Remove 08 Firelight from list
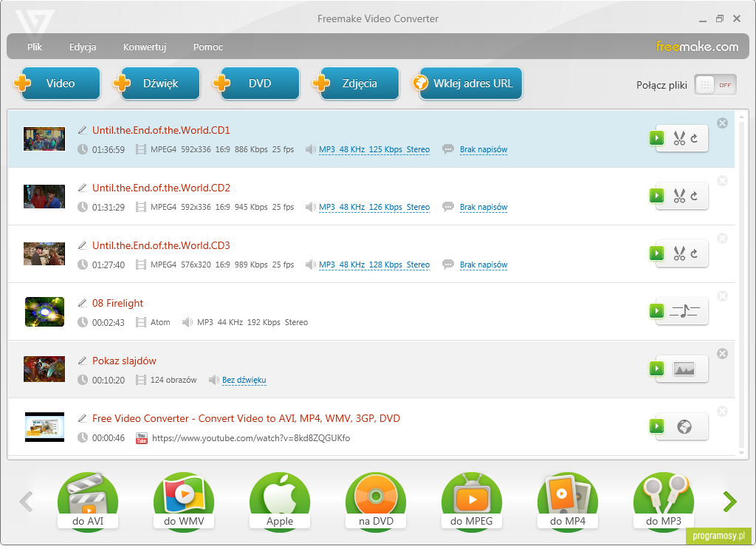Image resolution: width=756 pixels, height=549 pixels. pyautogui.click(x=722, y=296)
